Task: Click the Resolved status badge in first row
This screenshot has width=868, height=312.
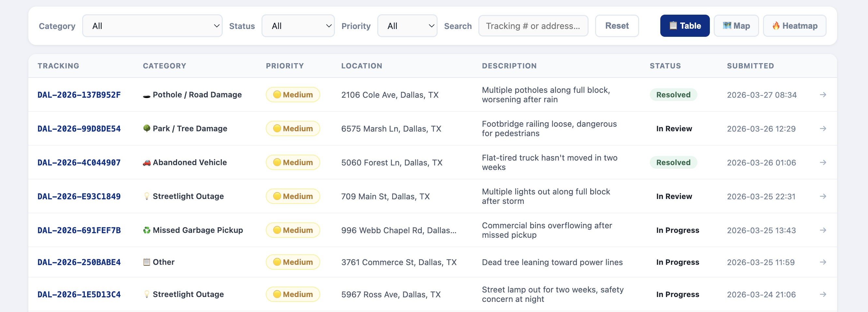Action: point(673,95)
